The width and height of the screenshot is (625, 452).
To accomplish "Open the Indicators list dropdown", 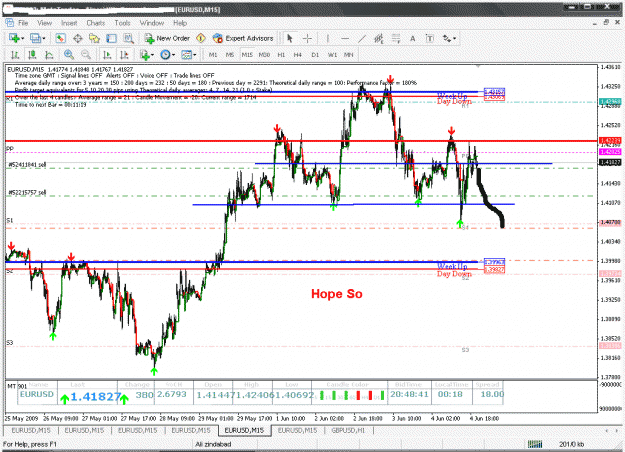I will tap(146, 55).
